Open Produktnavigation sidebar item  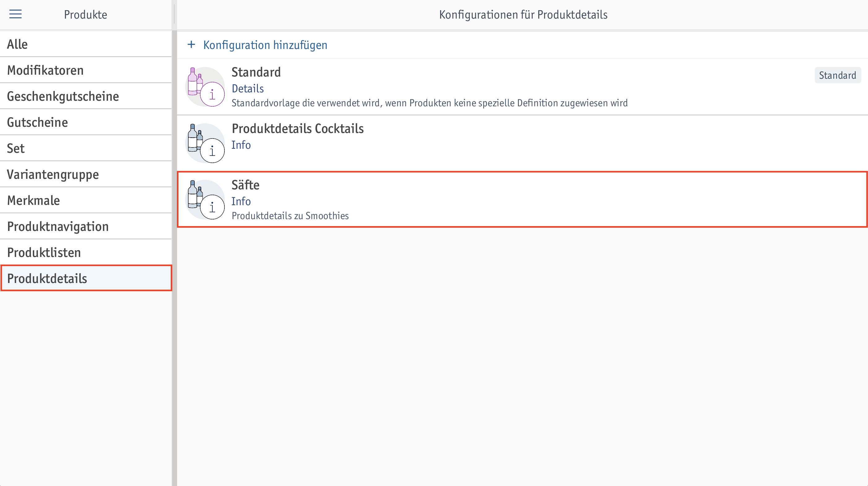pos(86,226)
